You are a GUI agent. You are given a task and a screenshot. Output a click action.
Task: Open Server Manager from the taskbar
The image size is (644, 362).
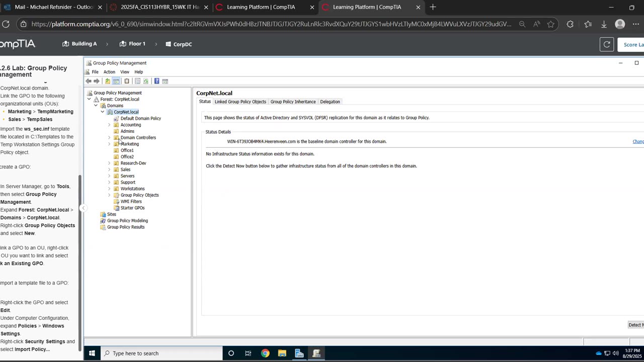(x=299, y=353)
